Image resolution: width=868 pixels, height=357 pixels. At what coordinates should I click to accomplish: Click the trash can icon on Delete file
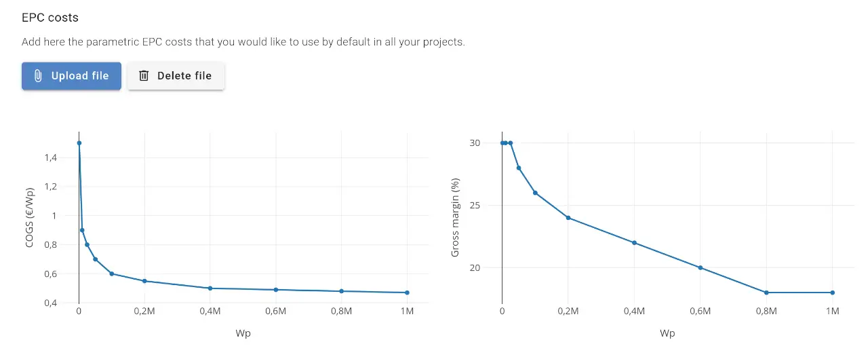tap(144, 76)
